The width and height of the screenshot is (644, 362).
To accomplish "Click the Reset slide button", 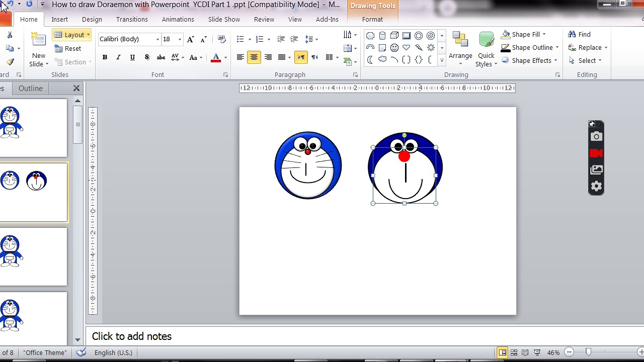I will 68,49.
